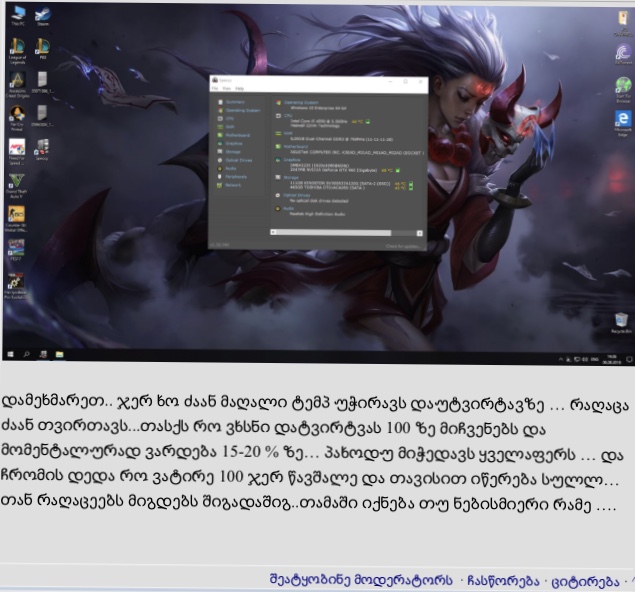Open the Need For Speed shortcut

(17, 151)
